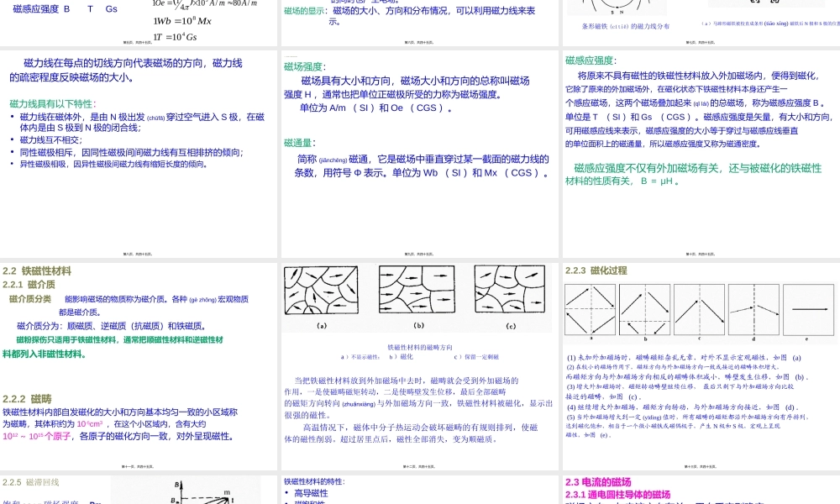Select the slide starting with 磁力线在每点的切线方向
The image size is (840, 504).
coord(139,155)
